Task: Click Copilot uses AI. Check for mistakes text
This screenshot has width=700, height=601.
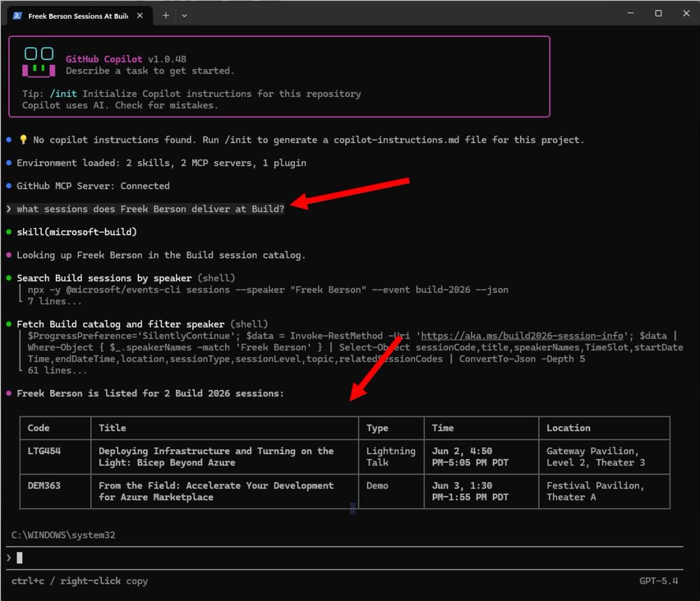Action: point(120,105)
